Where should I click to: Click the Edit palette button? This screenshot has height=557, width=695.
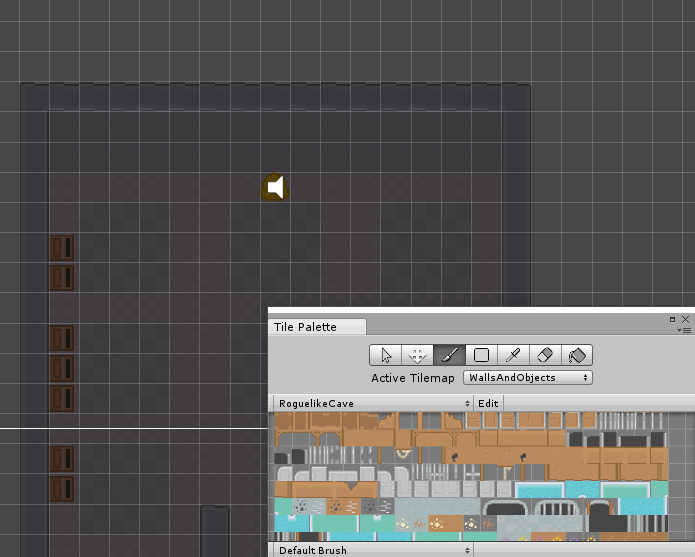488,403
